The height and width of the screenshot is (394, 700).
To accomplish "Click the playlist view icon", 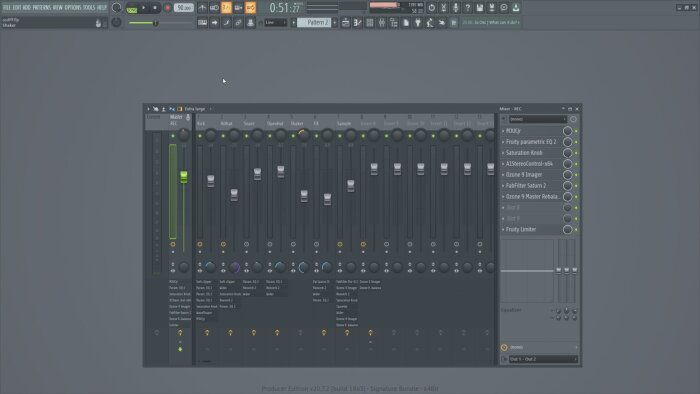I will point(346,22).
